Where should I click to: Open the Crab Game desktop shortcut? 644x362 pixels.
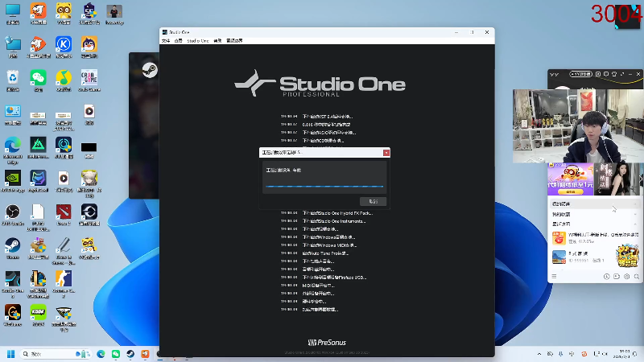89,77
